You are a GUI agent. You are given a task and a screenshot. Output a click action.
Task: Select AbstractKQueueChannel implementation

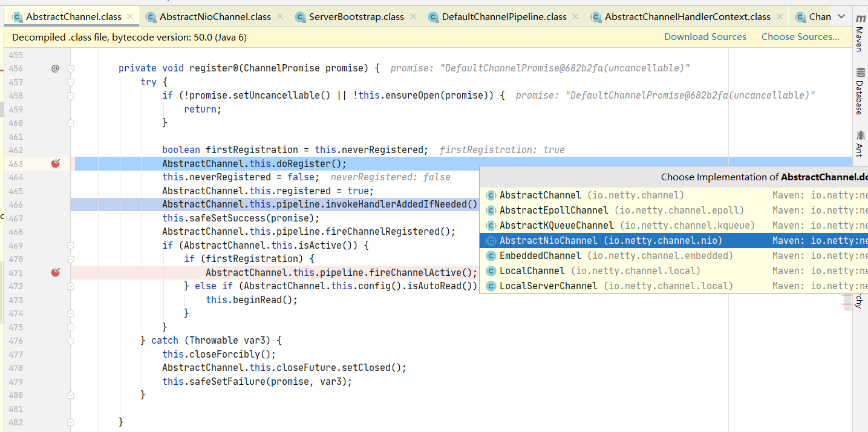click(674, 226)
